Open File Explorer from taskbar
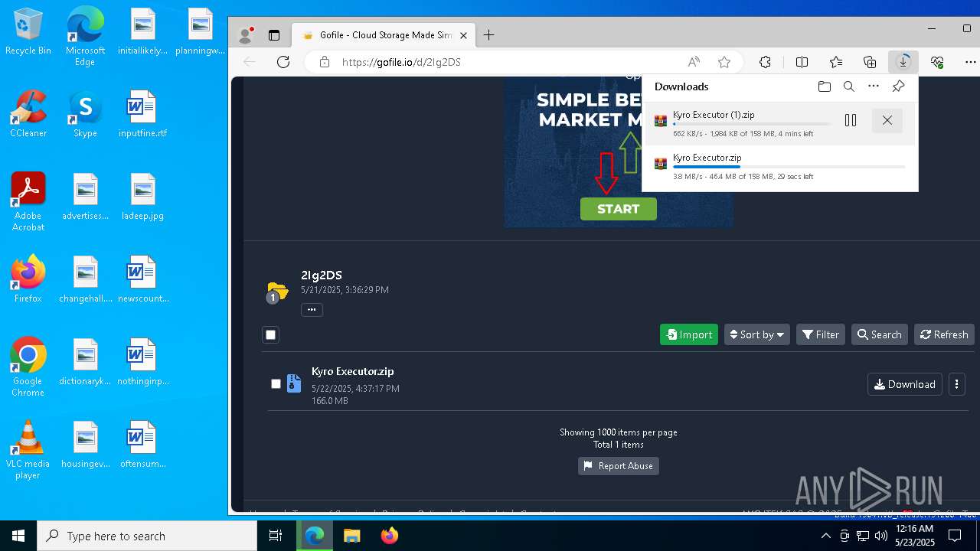The height and width of the screenshot is (551, 980). click(351, 536)
